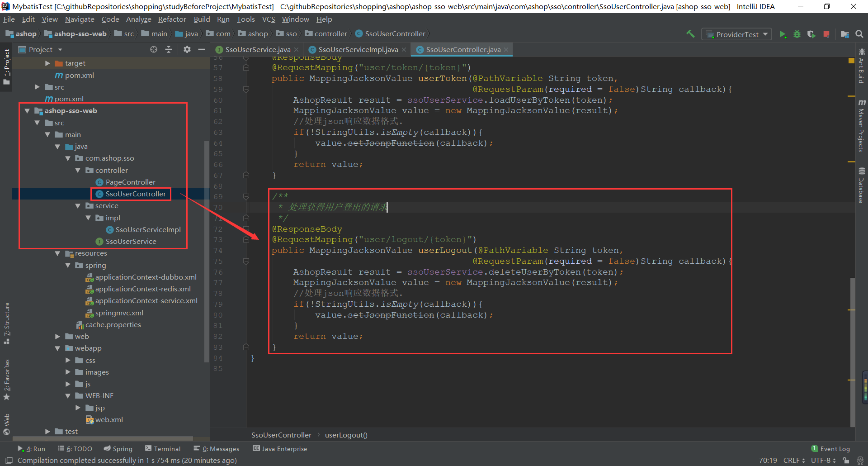Open the 6: TODO tool window
This screenshot has width=868, height=466.
[x=75, y=449]
